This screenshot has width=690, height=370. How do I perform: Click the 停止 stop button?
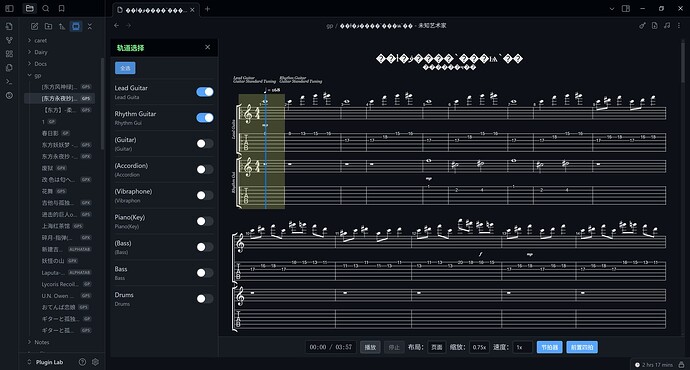click(x=394, y=347)
